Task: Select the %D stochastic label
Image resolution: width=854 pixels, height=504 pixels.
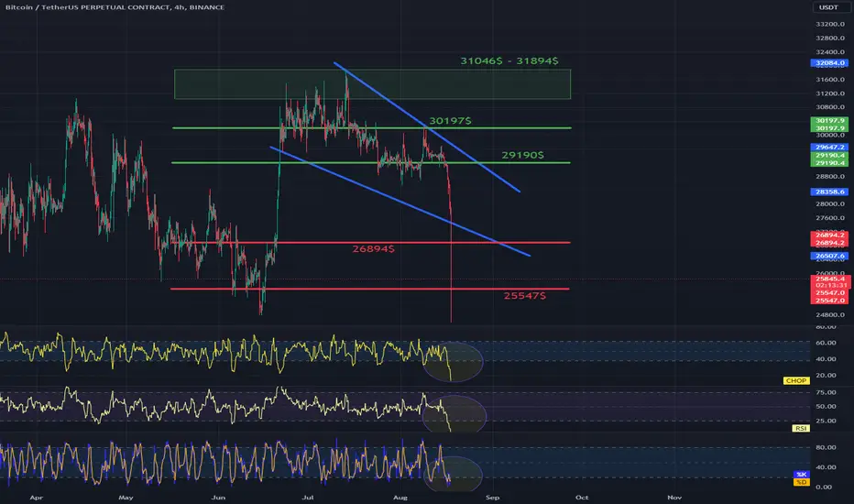Action: 801,482
